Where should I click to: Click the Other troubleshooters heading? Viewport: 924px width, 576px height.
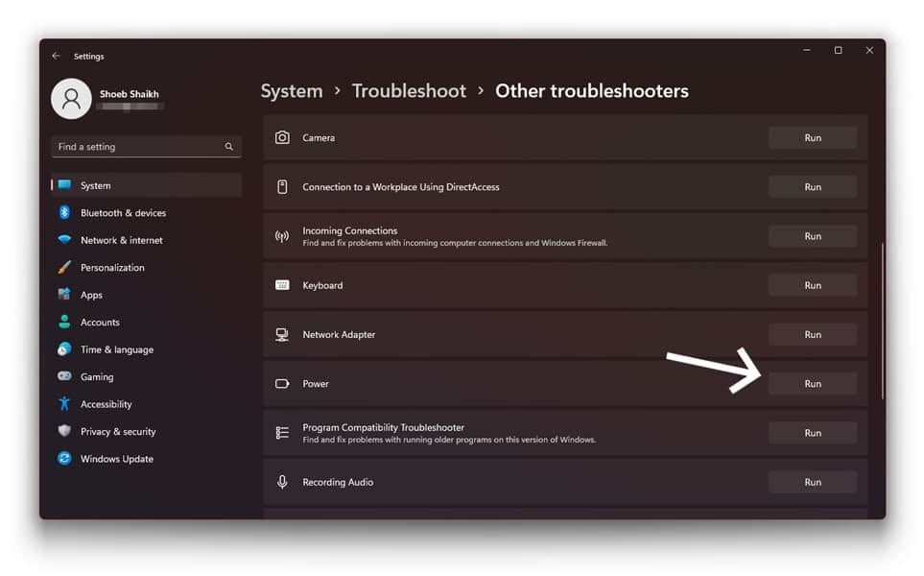pyautogui.click(x=592, y=91)
